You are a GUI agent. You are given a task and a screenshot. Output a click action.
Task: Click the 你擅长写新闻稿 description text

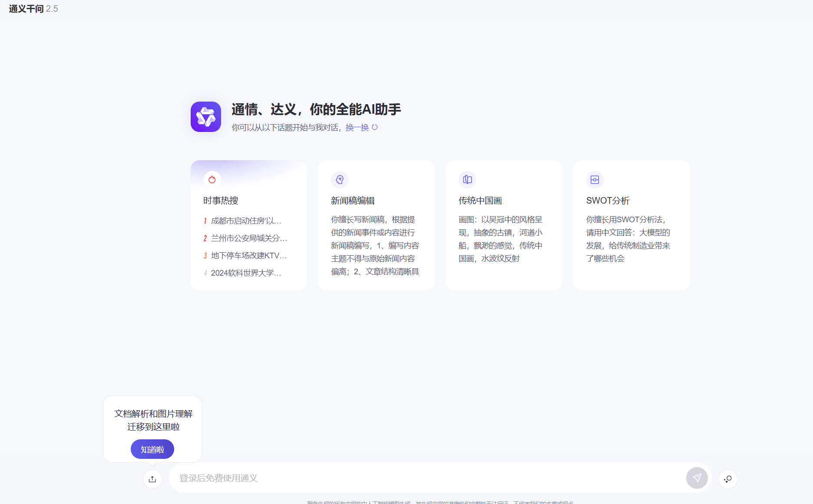click(375, 246)
